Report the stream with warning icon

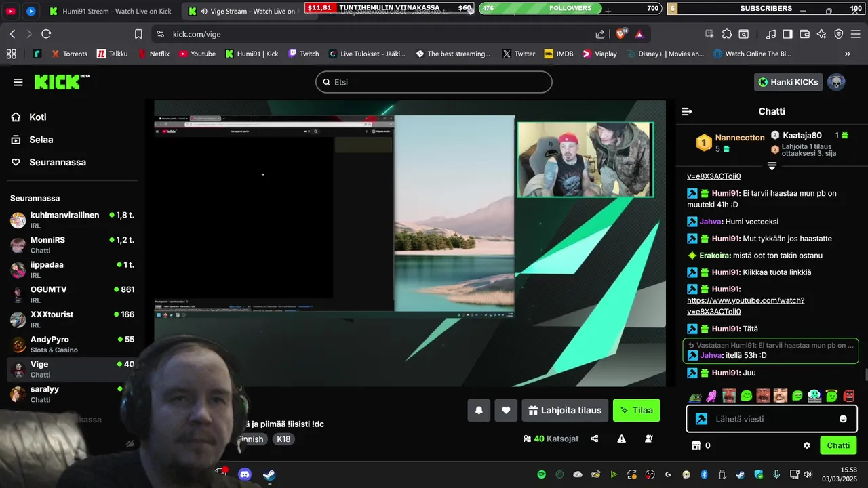pyautogui.click(x=621, y=439)
